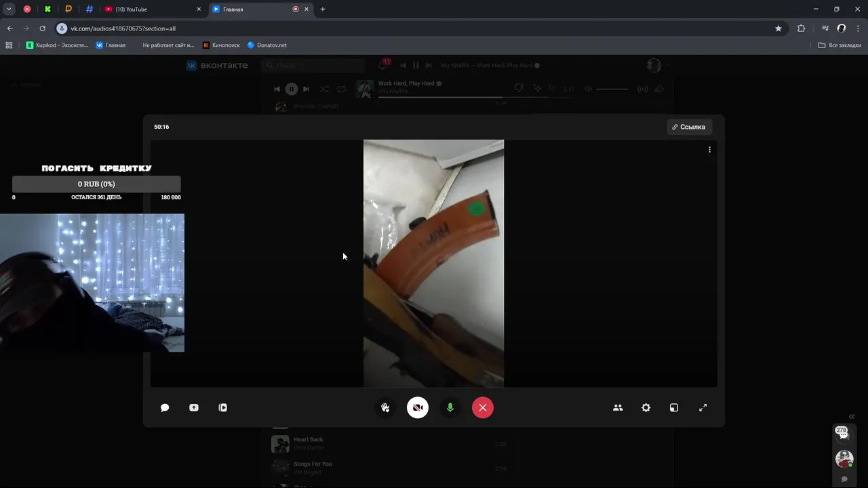Open the Chrome extensions puzzle icon
Image resolution: width=868 pixels, height=488 pixels.
[802, 28]
